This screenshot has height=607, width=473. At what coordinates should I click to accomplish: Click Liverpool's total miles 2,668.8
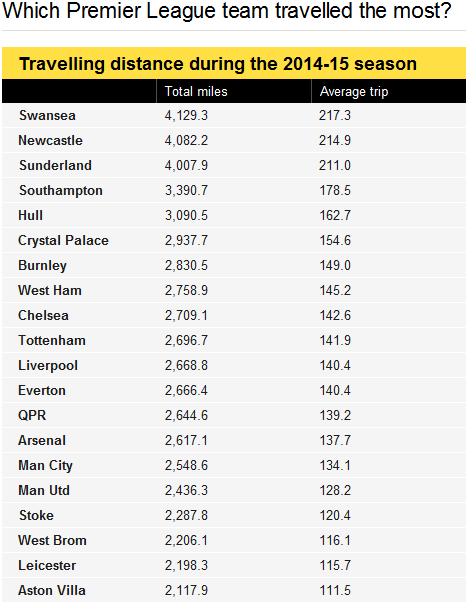click(186, 365)
